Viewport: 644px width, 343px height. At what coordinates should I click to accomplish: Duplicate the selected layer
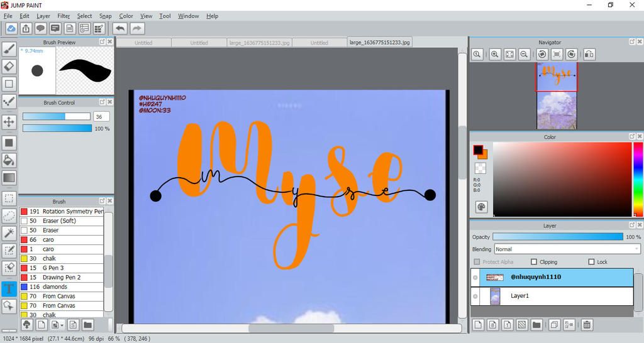[x=554, y=325]
